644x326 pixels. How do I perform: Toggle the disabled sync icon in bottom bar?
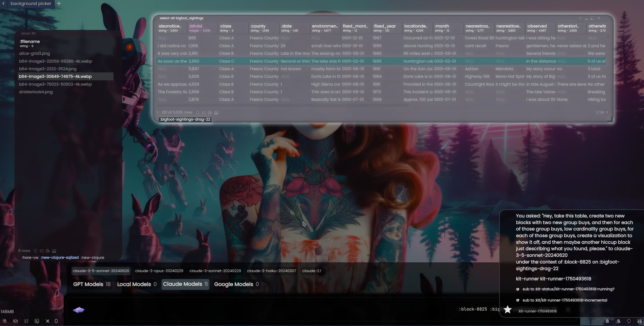26,321
